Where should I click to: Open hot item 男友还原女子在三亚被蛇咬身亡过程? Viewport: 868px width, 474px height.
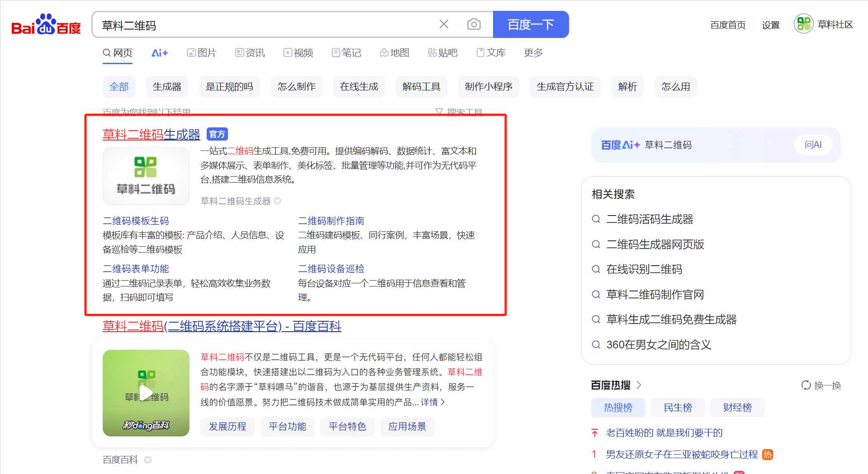pyautogui.click(x=682, y=455)
